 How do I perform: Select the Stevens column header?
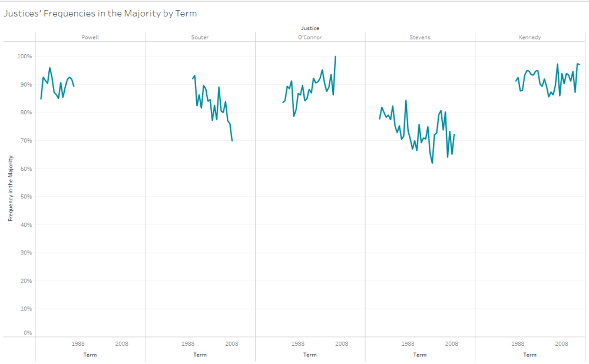pyautogui.click(x=420, y=37)
